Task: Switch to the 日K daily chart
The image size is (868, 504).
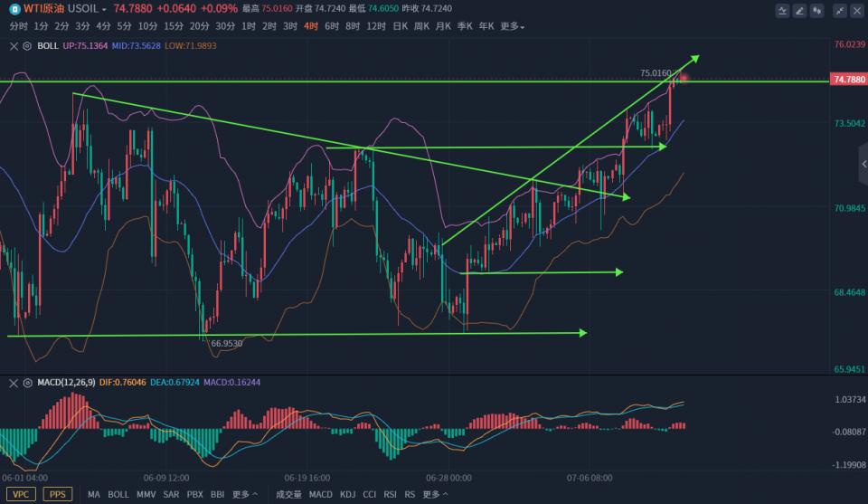Action: (x=401, y=26)
